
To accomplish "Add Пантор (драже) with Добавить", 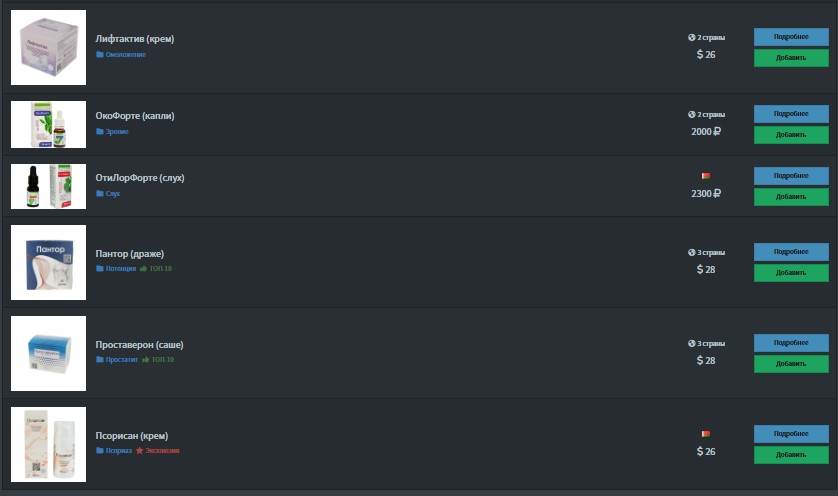I will click(x=791, y=273).
